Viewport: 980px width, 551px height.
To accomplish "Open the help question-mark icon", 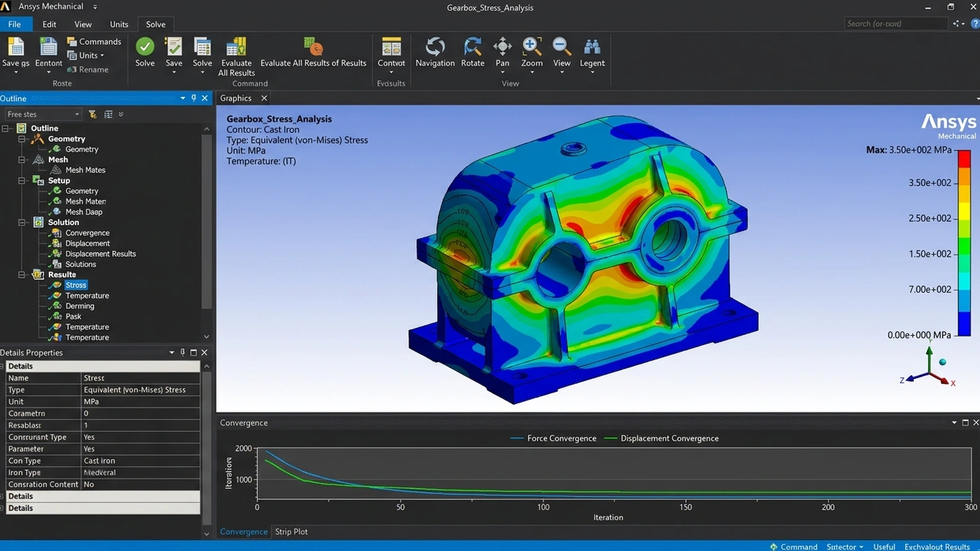I will coord(975,24).
